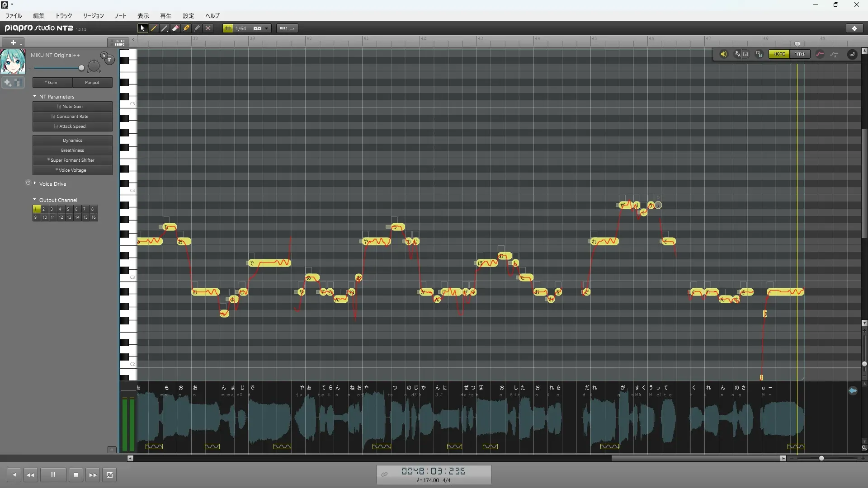The width and height of the screenshot is (868, 488).
Task: Collapse the NT Parameters section
Action: (35, 96)
